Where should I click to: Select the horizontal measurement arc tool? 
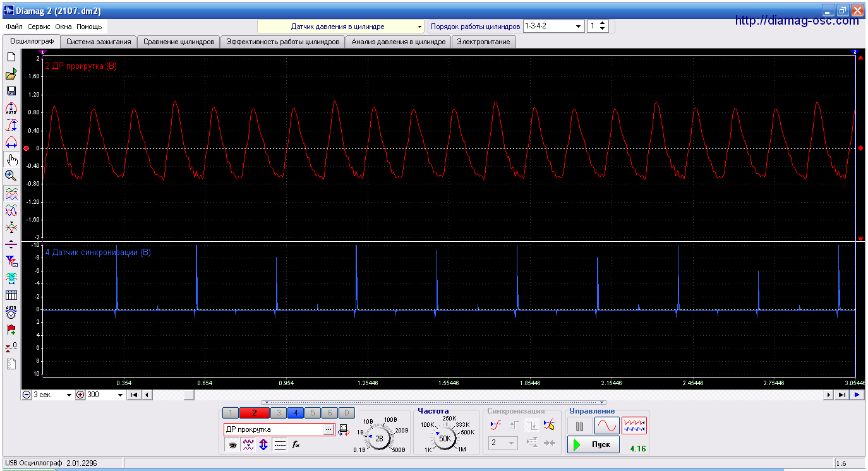[x=11, y=142]
